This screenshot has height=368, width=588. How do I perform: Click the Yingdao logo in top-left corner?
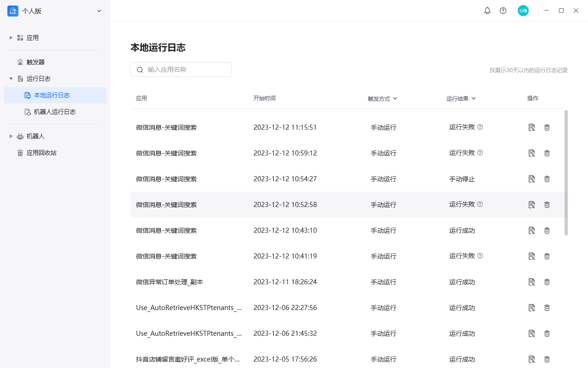point(12,11)
